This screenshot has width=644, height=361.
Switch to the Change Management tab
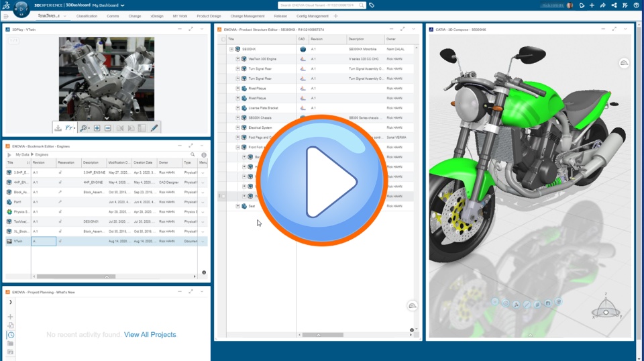(248, 16)
